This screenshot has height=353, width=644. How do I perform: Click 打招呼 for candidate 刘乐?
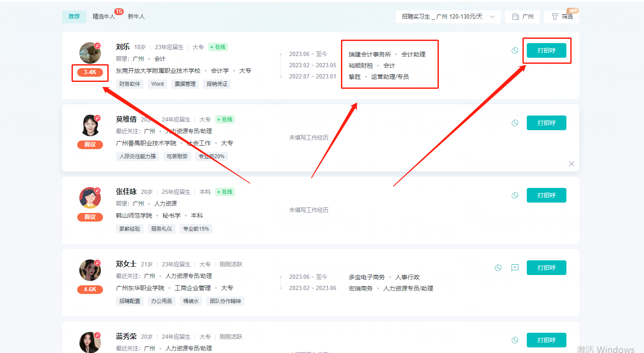[x=547, y=50]
